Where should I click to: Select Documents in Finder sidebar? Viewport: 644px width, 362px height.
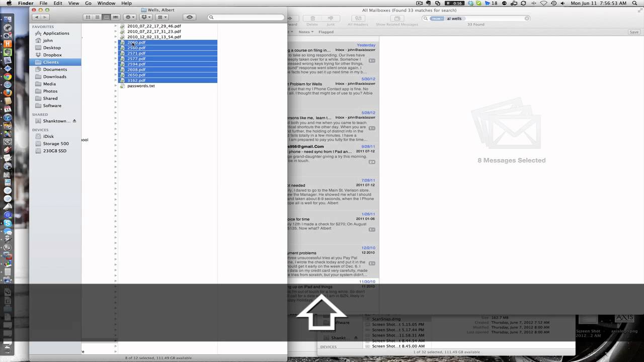coord(55,69)
